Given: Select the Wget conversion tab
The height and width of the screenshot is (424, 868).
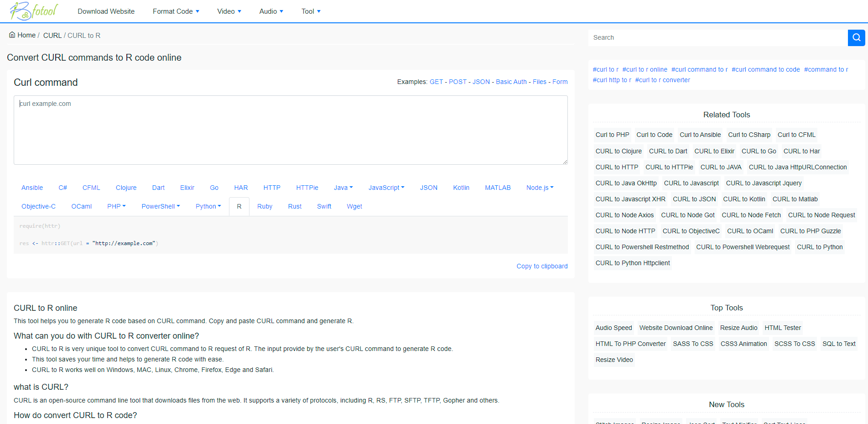Looking at the screenshot, I should point(354,206).
